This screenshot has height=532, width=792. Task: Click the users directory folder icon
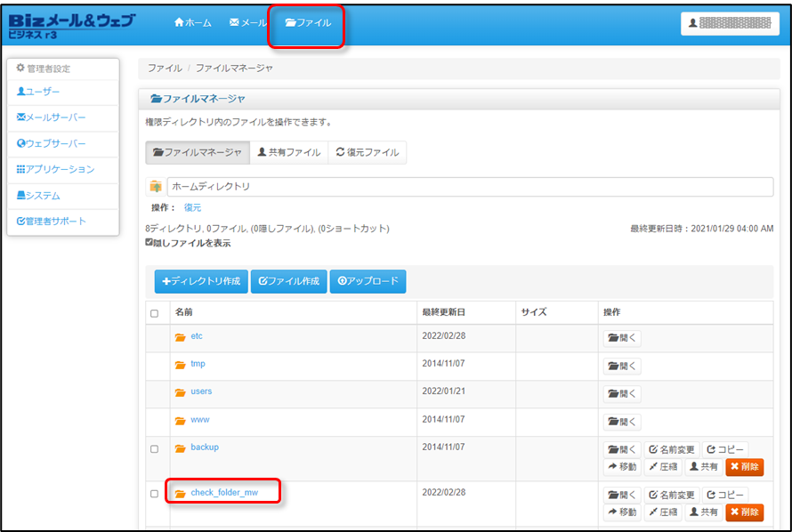click(x=181, y=392)
